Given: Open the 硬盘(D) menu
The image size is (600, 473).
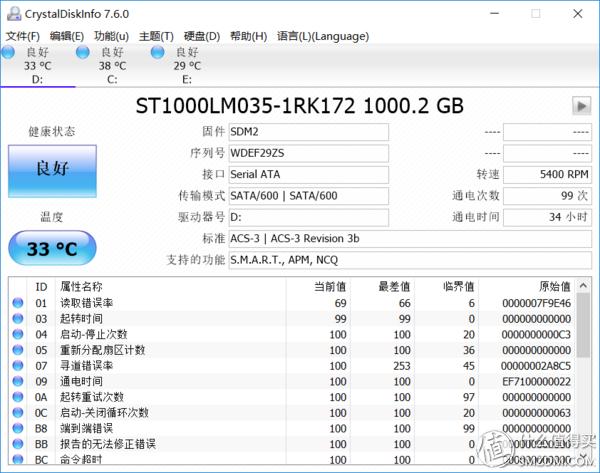Looking at the screenshot, I should tap(202, 36).
